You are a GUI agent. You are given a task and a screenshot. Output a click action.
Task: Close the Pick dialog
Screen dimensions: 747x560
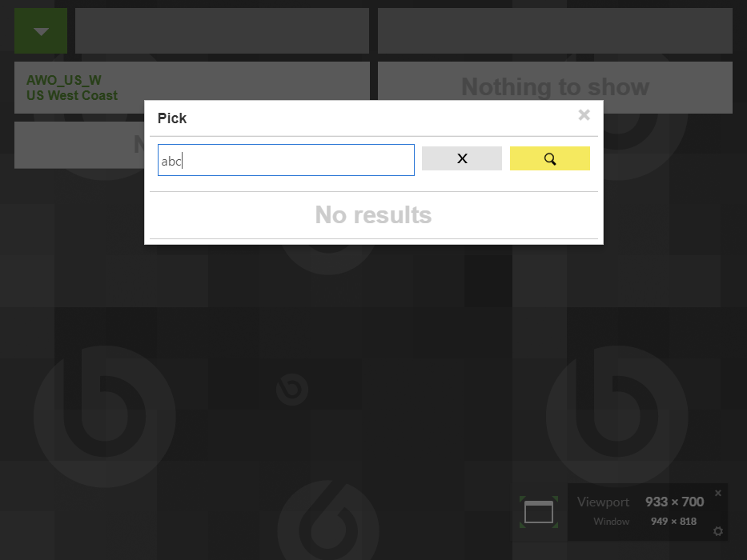[584, 114]
